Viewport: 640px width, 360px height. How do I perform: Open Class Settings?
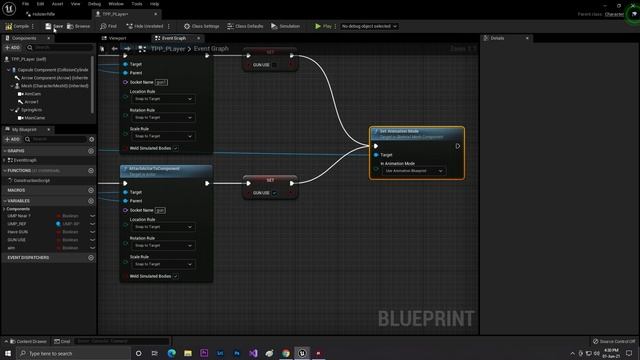[x=201, y=26]
